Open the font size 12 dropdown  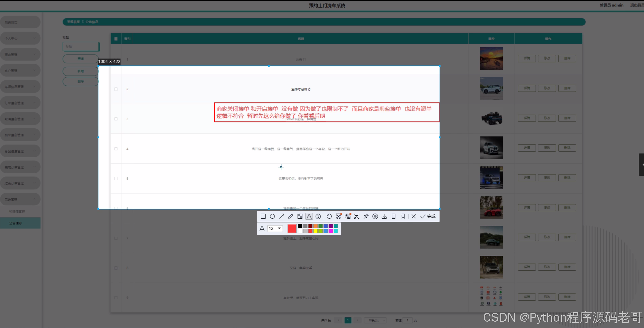(275, 228)
